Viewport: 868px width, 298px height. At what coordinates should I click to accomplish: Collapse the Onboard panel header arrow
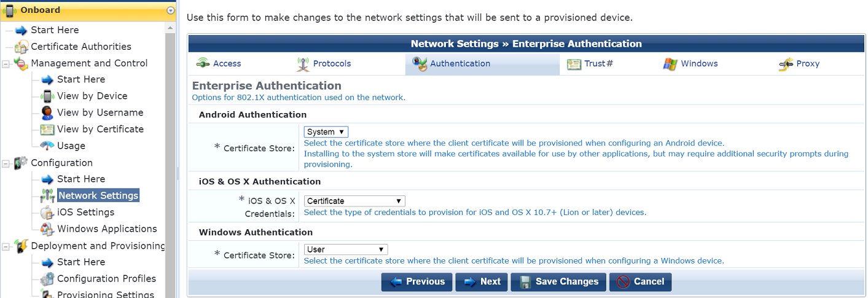[x=170, y=10]
